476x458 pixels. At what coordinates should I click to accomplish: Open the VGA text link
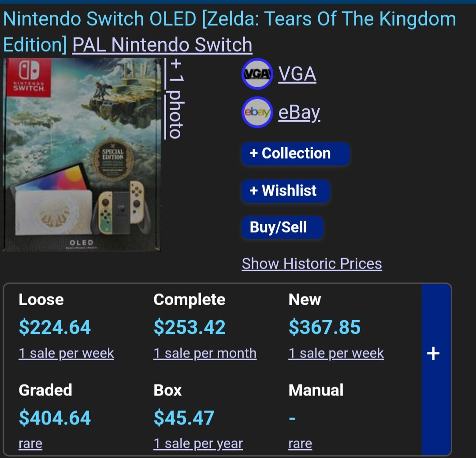point(297,74)
